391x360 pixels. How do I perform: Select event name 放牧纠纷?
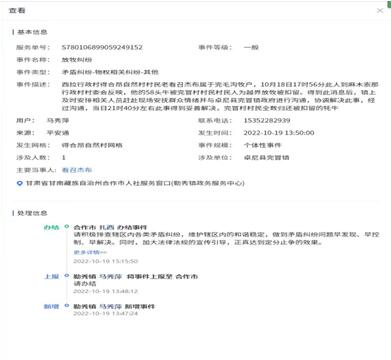tap(77, 60)
